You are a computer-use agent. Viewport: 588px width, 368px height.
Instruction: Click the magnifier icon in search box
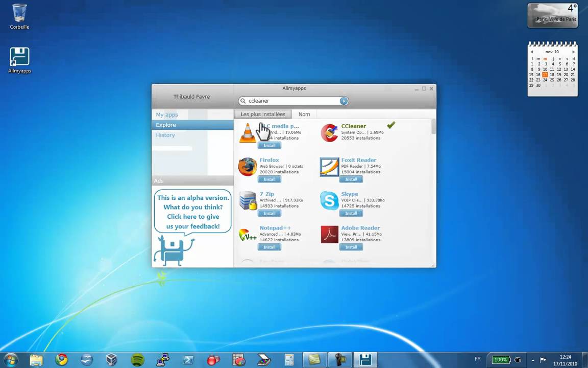pos(243,101)
